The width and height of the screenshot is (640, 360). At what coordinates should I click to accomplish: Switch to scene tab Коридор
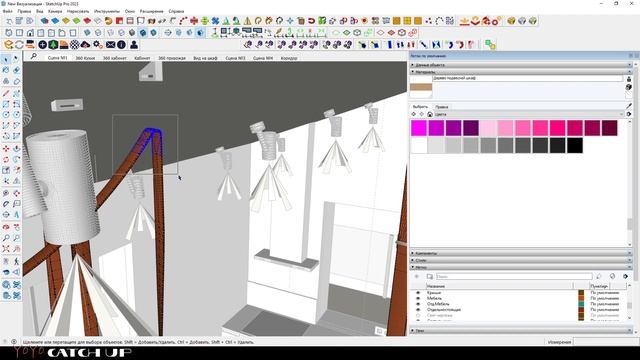[289, 58]
